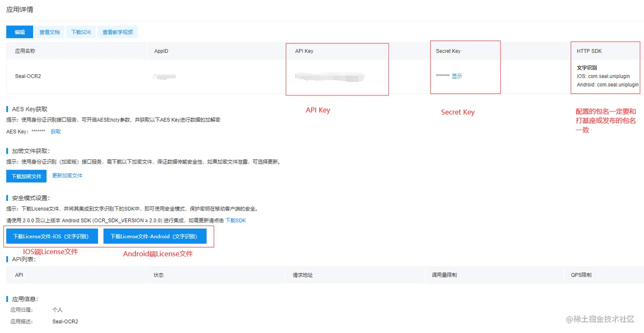Select the app name Seal-OCR2 in the table
Screen dimensions: 644x333
pyautogui.click(x=27, y=76)
